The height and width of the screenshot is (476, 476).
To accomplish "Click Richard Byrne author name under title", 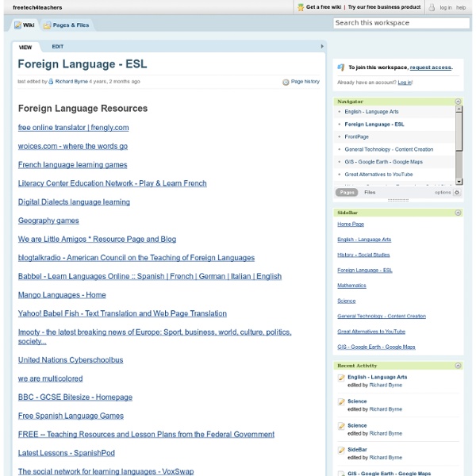I will pyautogui.click(x=71, y=82).
